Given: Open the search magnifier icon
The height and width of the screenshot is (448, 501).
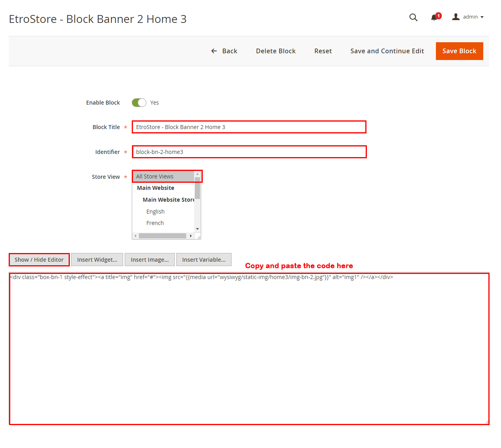Looking at the screenshot, I should [413, 17].
